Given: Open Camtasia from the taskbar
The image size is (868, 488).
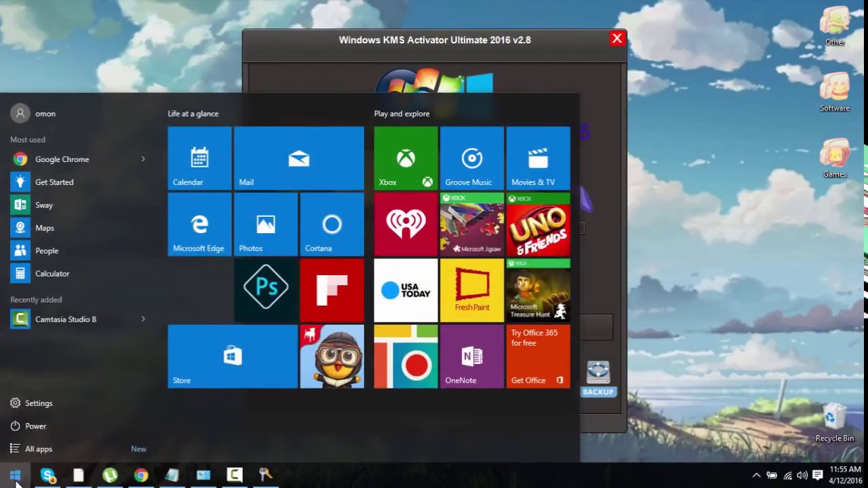Looking at the screenshot, I should coord(235,475).
